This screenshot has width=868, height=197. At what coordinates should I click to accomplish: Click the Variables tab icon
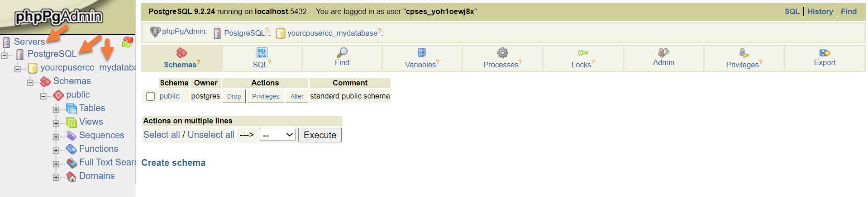tap(422, 53)
